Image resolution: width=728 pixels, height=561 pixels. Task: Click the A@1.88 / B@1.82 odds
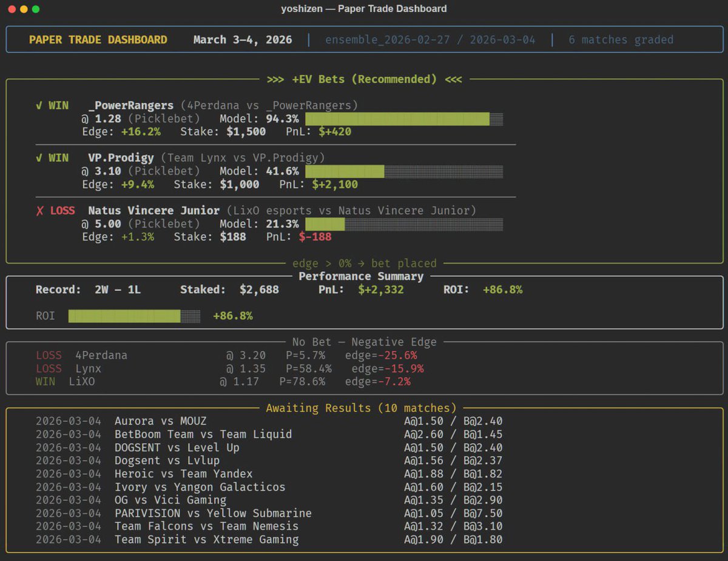click(x=453, y=474)
